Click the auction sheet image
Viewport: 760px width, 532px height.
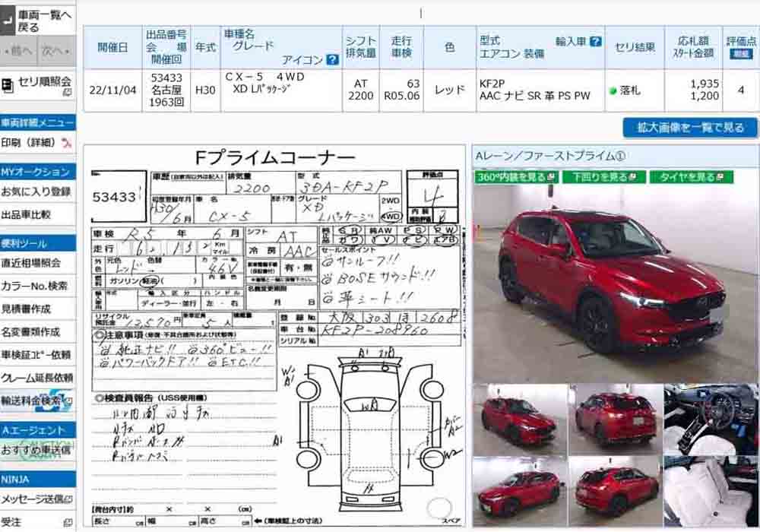coord(275,336)
